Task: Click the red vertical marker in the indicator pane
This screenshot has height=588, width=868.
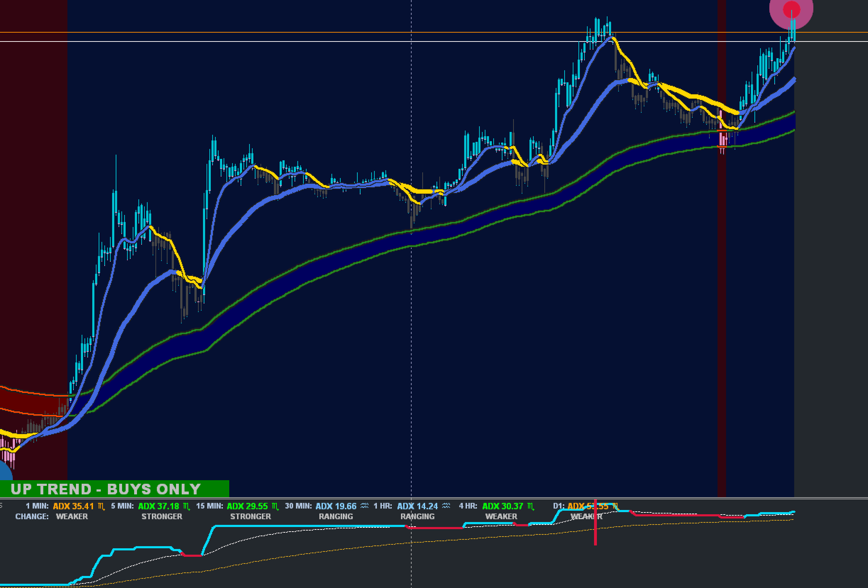Action: (595, 522)
